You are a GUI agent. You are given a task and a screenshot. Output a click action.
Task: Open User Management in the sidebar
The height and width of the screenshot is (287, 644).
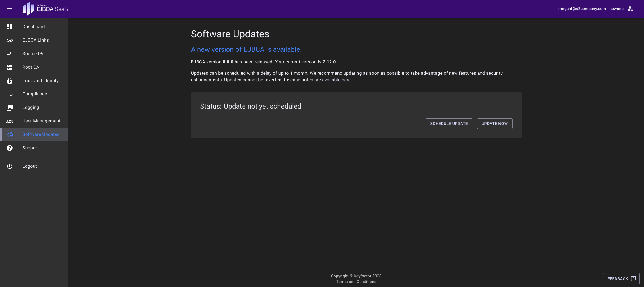(x=41, y=121)
